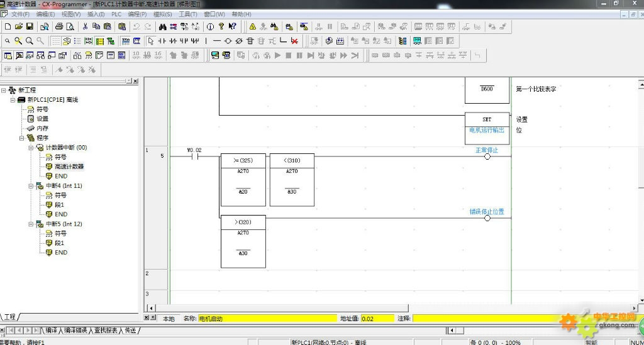
Task: Zoom in with the yellow magnifier icon
Action: [18, 41]
